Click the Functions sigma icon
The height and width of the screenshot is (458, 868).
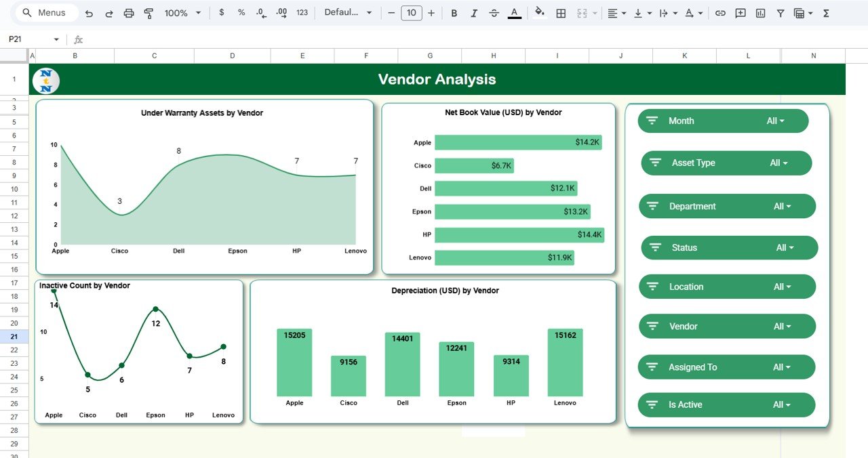[826, 13]
